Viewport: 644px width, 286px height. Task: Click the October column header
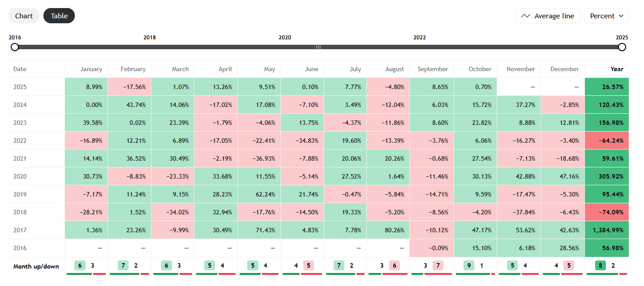click(480, 69)
